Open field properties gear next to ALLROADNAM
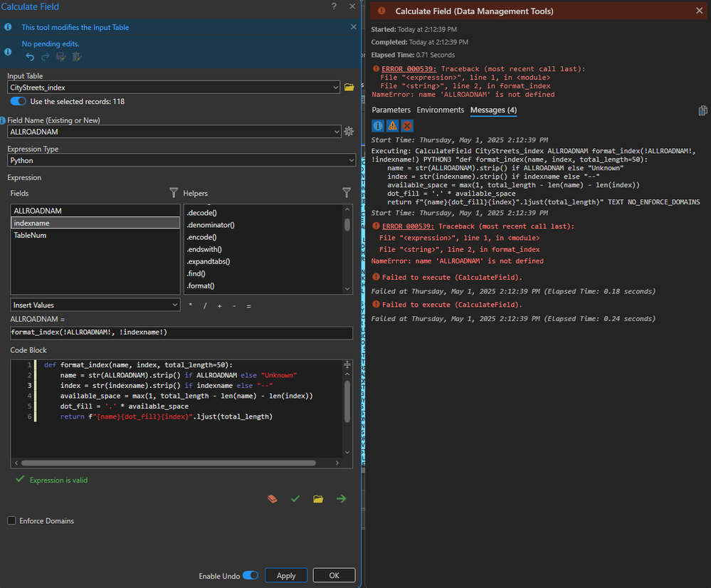 click(x=349, y=132)
